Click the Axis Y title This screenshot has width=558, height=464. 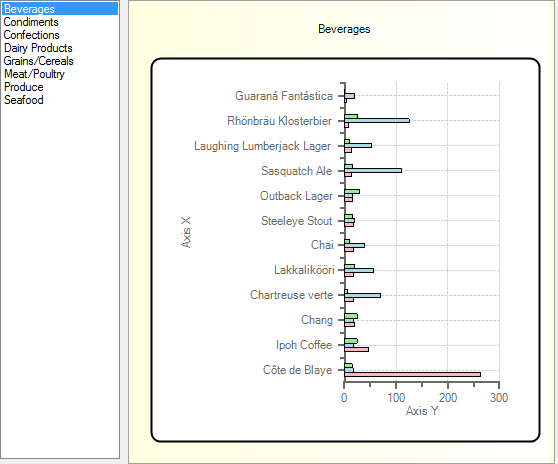422,411
